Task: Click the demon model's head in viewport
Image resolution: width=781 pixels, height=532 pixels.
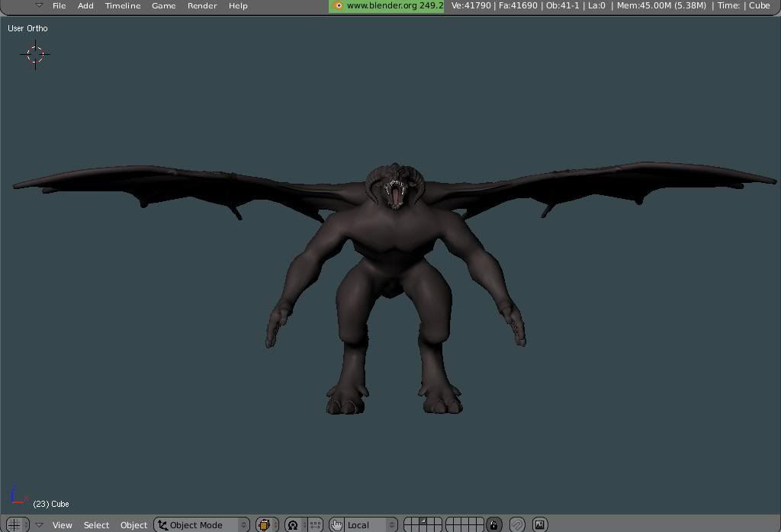Action: point(394,187)
